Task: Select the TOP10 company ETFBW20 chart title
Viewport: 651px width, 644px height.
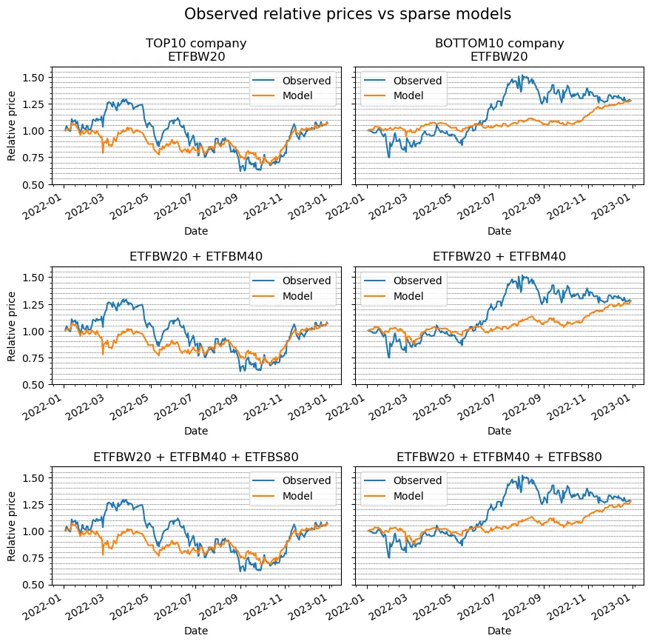Action: point(195,50)
